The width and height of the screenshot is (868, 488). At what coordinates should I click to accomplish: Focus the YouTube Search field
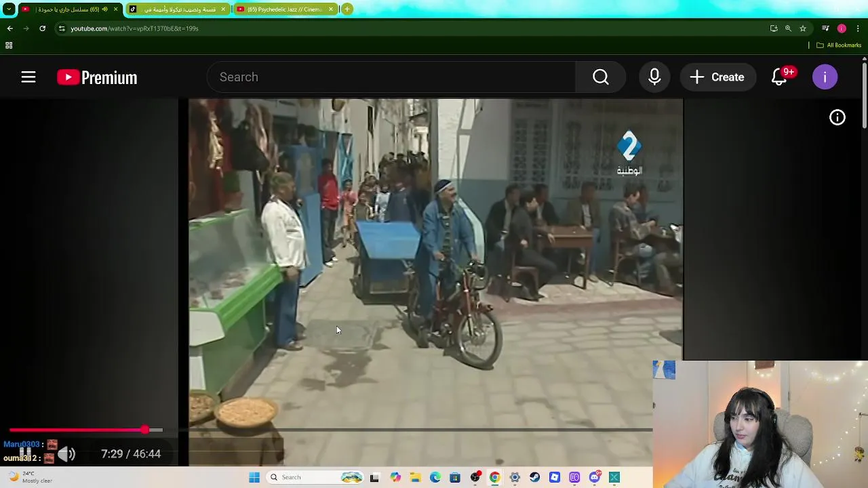point(391,77)
